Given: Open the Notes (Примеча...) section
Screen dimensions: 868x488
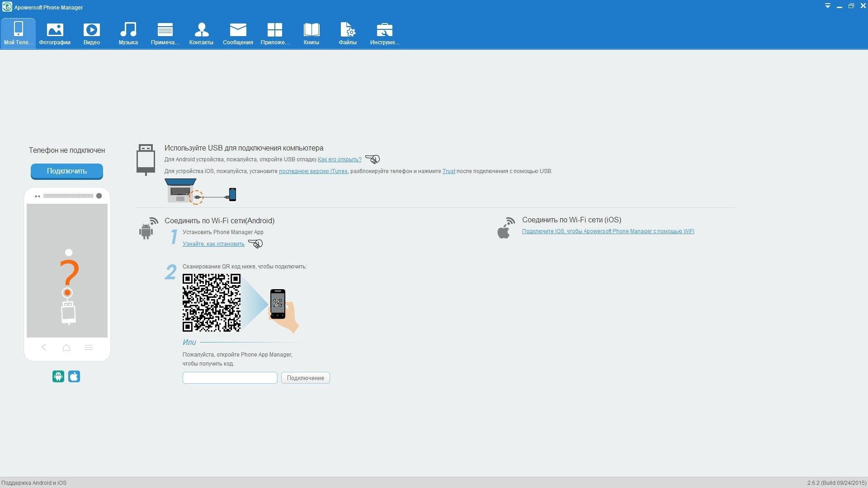Looking at the screenshot, I should point(165,33).
